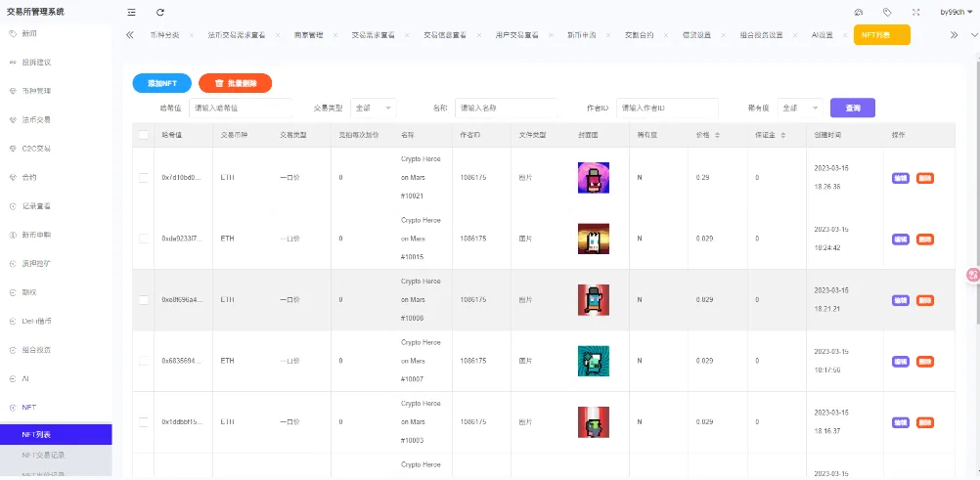Click the dashboard gauge icon in header
This screenshot has width=980, height=480.
858,12
